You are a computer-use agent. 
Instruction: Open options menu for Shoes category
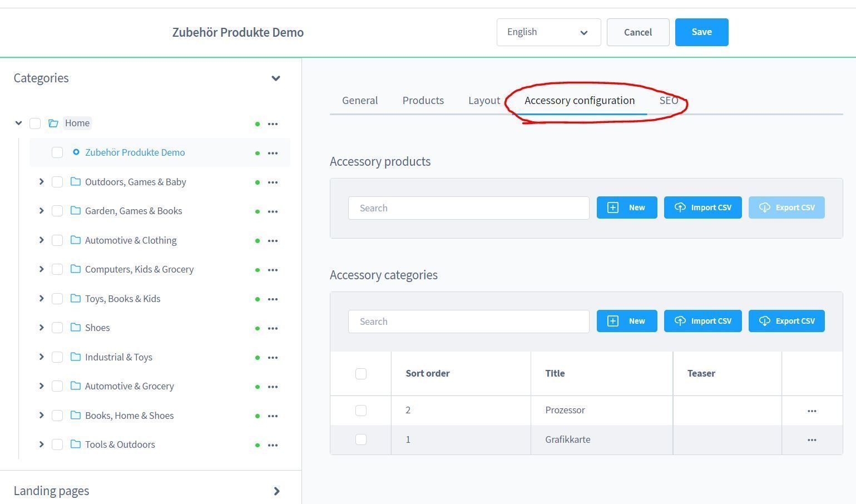click(273, 328)
